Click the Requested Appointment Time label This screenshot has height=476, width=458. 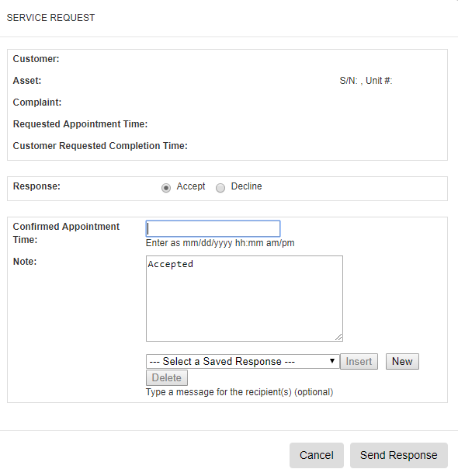tap(80, 124)
